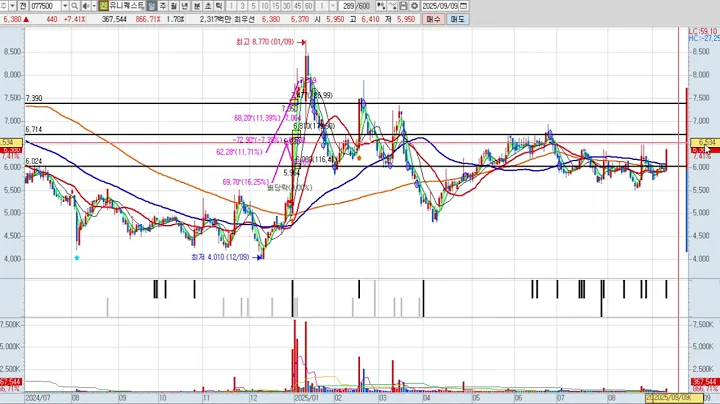The image size is (720, 404).
Task: Open the dropdown beside the speaker icon
Action: tap(94, 6)
